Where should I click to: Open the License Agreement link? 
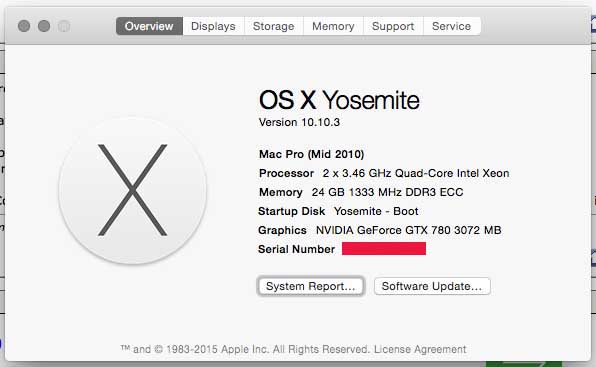(420, 349)
